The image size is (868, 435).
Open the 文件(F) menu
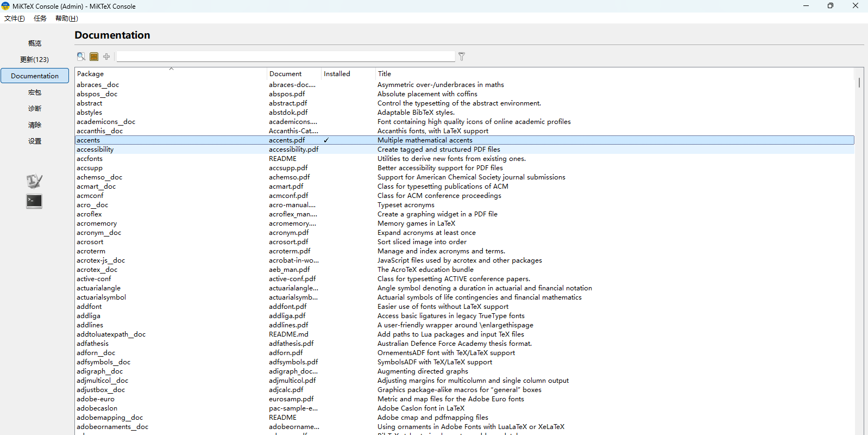coord(15,18)
